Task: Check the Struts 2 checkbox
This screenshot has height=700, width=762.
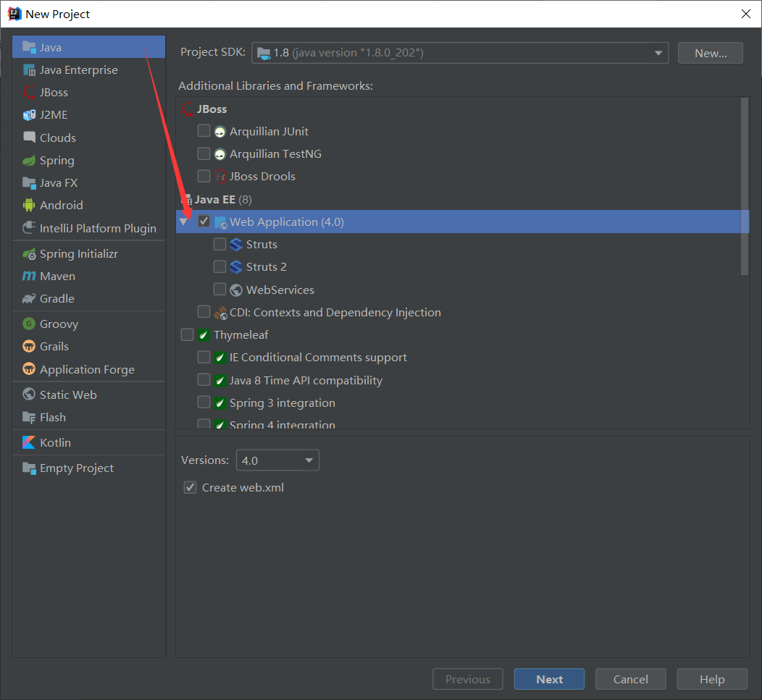Action: point(219,266)
